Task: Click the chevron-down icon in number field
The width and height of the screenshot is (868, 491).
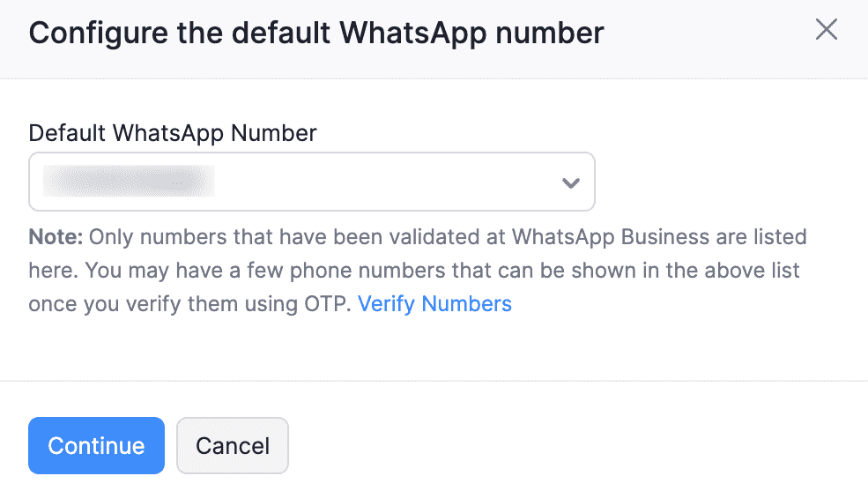Action: click(570, 182)
